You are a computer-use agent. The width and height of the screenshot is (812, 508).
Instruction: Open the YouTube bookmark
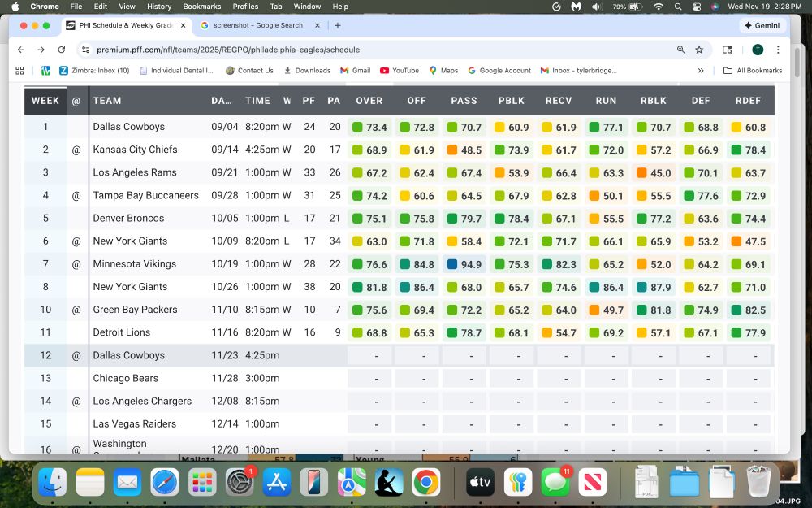pos(400,71)
